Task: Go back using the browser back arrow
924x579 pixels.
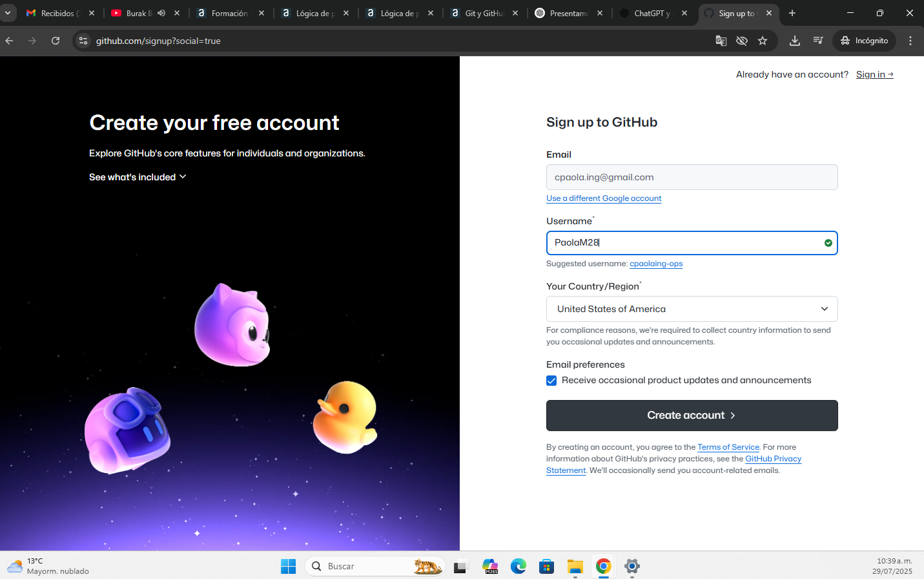Action: [10, 41]
